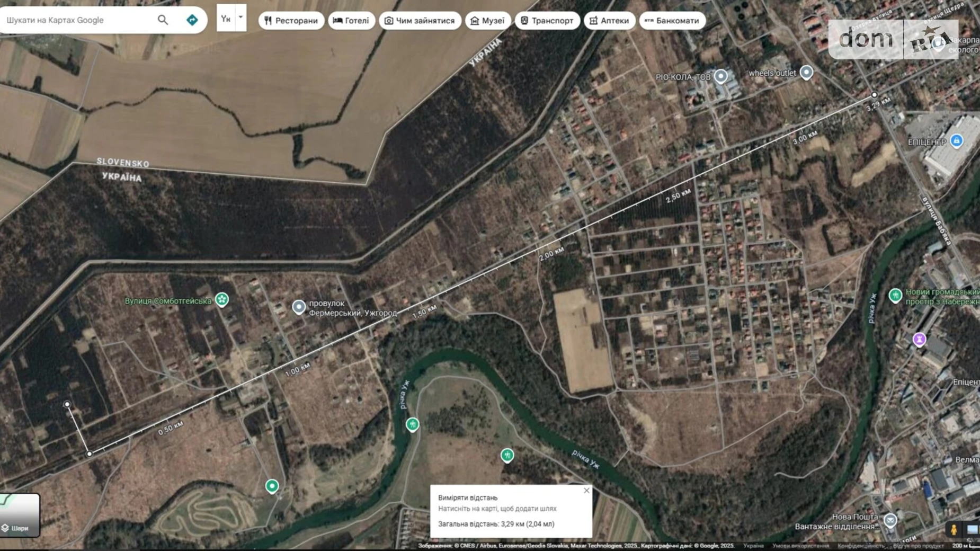Open the Вулиця Сомботгейська park marker

tap(222, 300)
